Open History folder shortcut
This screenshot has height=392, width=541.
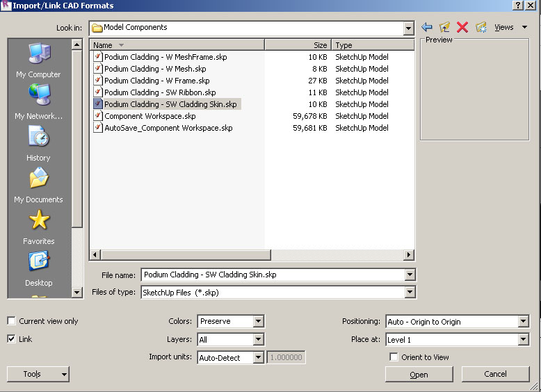click(39, 143)
